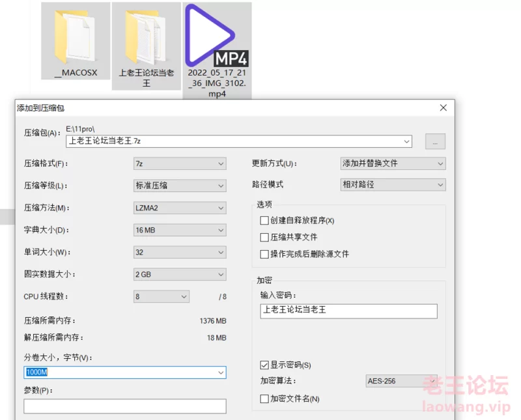Open the 压缩格式 7z dropdown
The width and height of the screenshot is (521, 420).
click(x=180, y=163)
